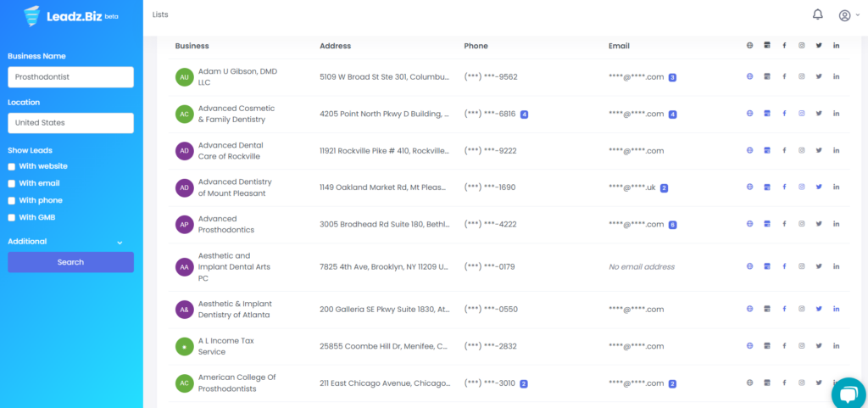Expand email count badge for American College Of Prosthodontists
This screenshot has width=868, height=408.
(x=672, y=383)
